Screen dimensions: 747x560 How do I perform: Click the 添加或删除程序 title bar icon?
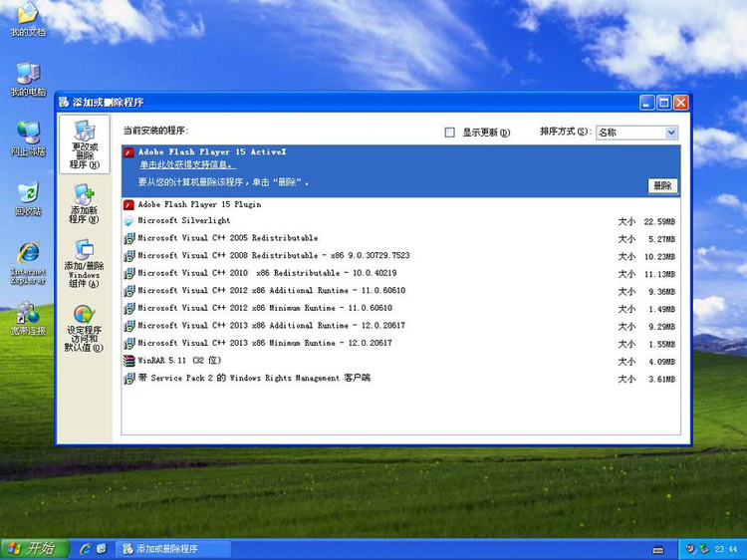click(x=64, y=102)
